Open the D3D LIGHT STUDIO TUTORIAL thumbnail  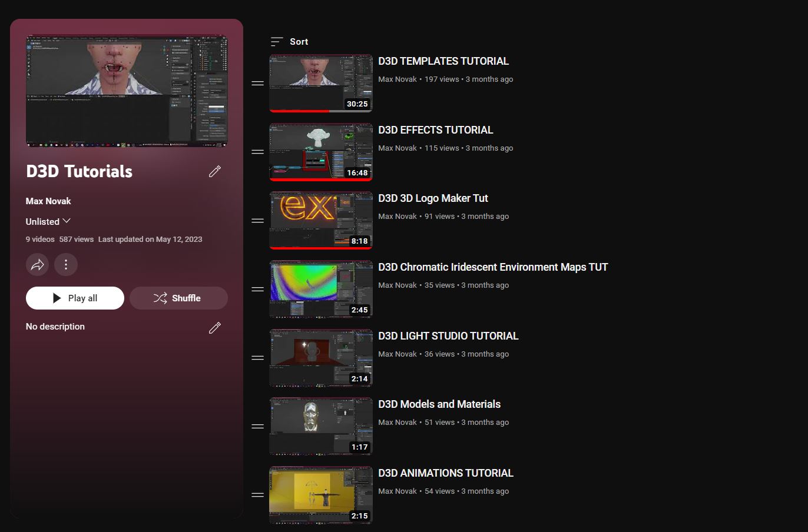[320, 357]
